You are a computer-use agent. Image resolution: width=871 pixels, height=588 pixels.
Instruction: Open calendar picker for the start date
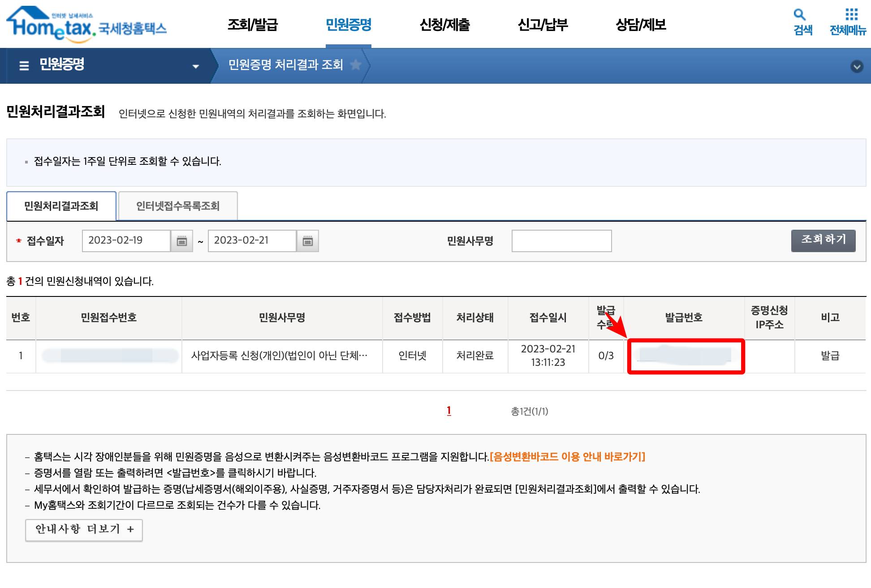click(181, 241)
